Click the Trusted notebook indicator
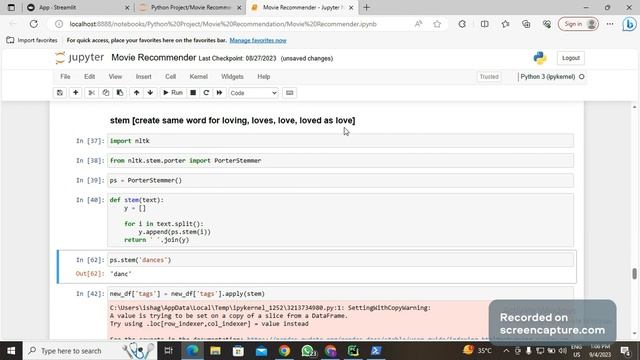Viewport: 640px width, 360px height. [489, 77]
